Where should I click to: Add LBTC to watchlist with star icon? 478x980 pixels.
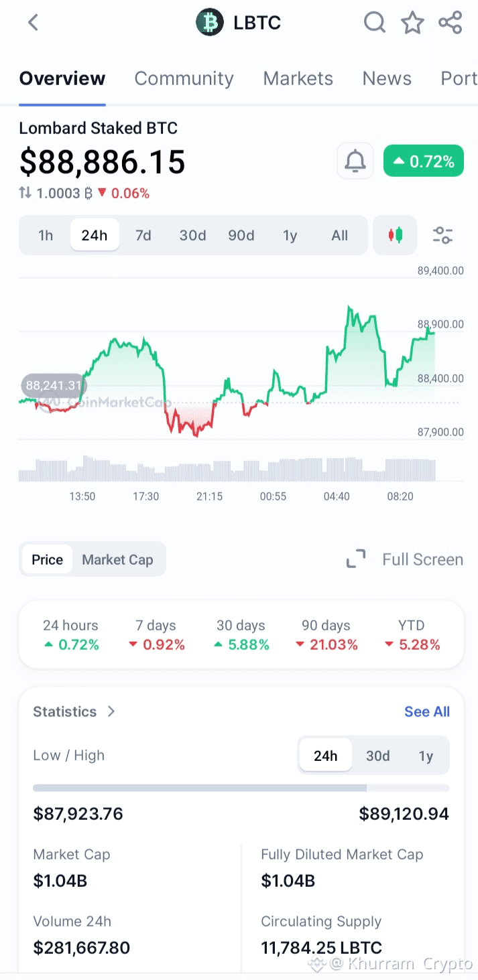click(412, 23)
